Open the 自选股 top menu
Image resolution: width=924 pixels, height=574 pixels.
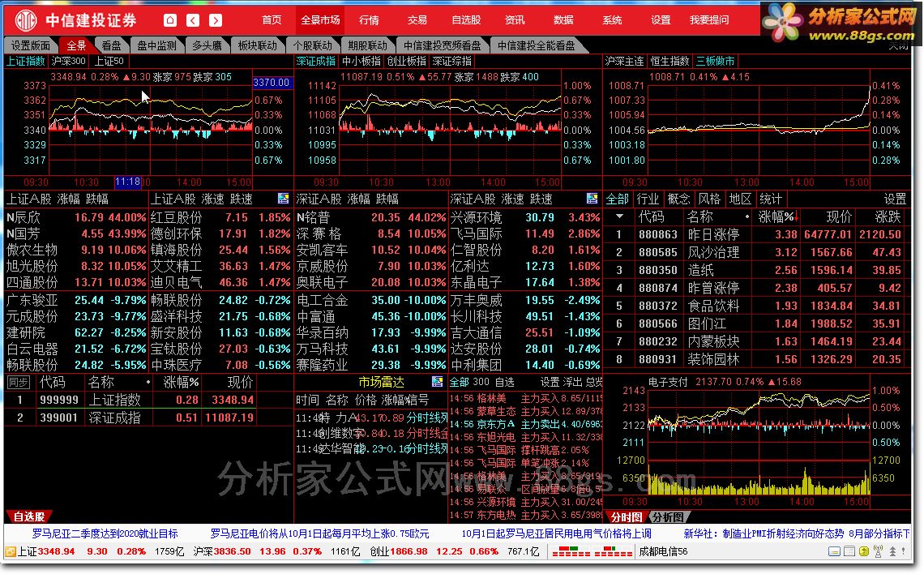tap(466, 20)
